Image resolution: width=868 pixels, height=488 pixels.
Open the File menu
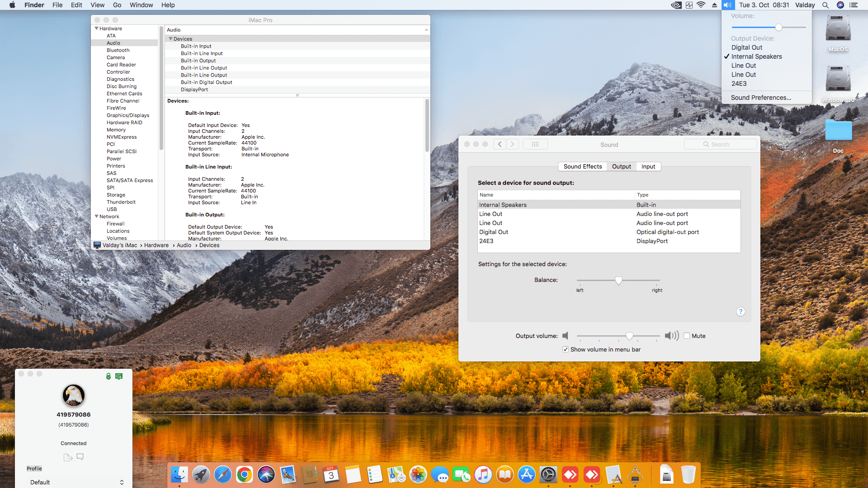tap(57, 5)
